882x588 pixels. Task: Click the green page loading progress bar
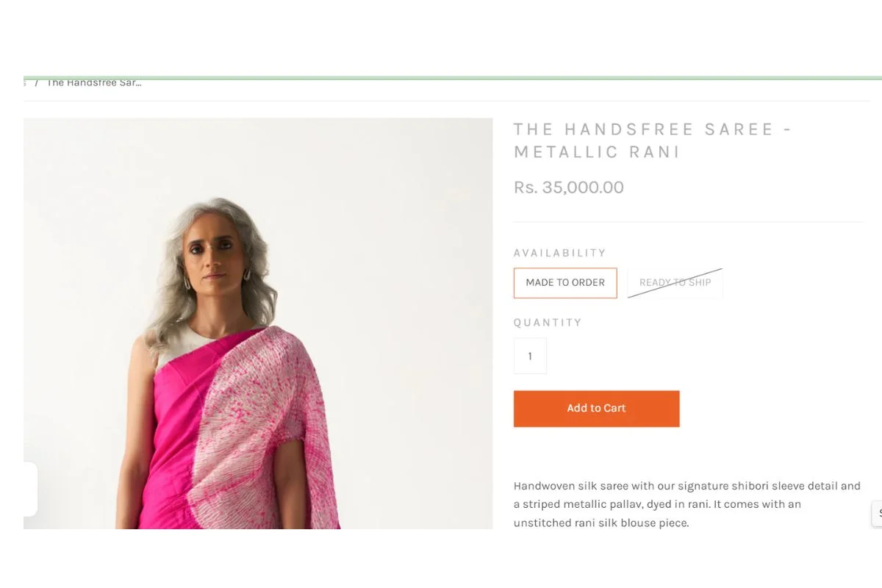coord(453,77)
